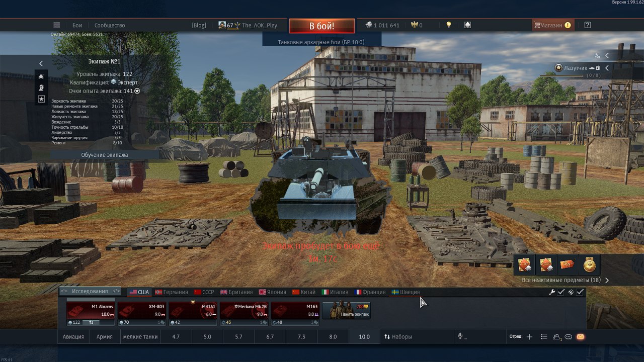Add a squad member with plus icon
The image size is (644, 362).
coord(529,337)
